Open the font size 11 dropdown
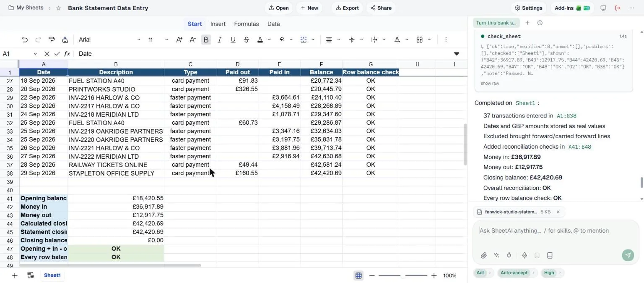This screenshot has height=283, width=644. [158, 39]
